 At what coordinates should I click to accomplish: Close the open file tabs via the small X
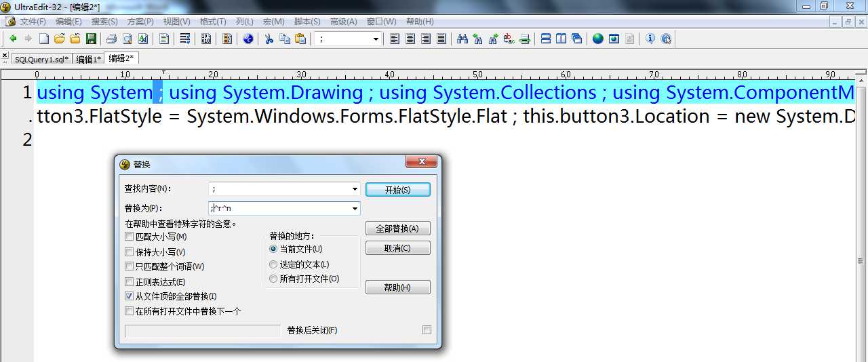pyautogui.click(x=5, y=56)
